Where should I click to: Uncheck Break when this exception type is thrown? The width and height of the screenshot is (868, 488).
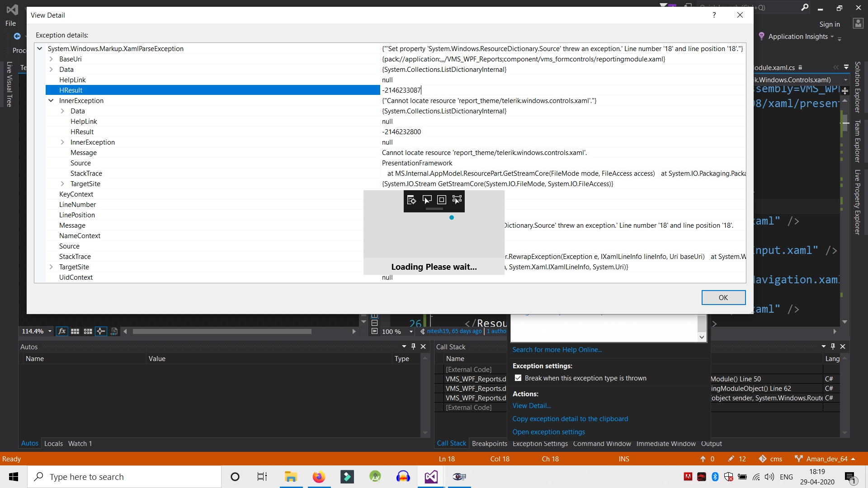518,378
